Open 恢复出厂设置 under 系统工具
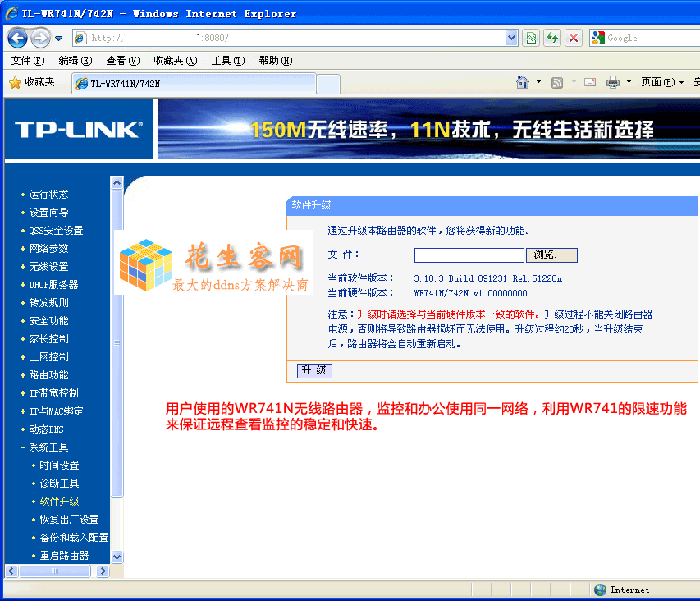This screenshot has height=601, width=700. (x=69, y=520)
